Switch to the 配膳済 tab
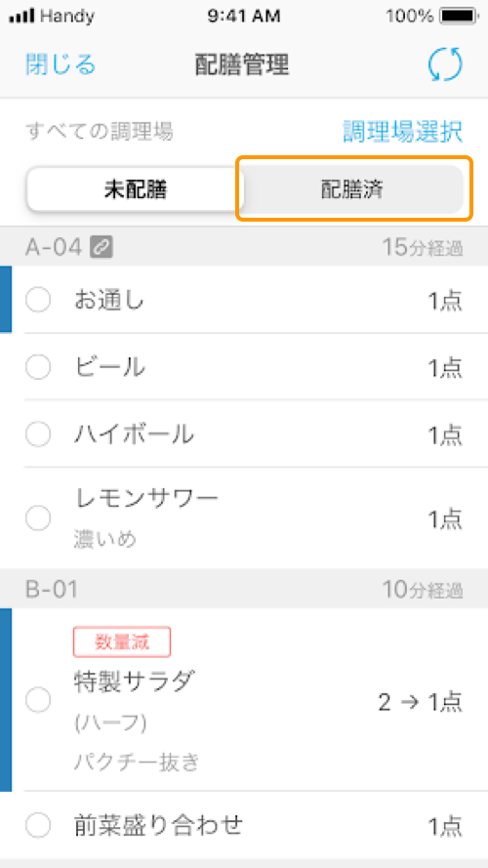488x868 pixels. pos(353,189)
